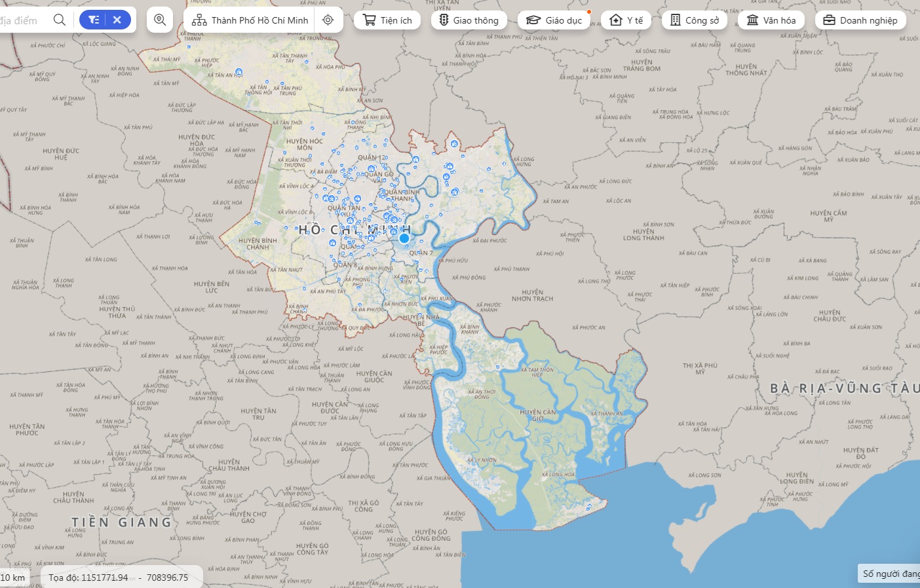Click the location search pin icon

[160, 20]
